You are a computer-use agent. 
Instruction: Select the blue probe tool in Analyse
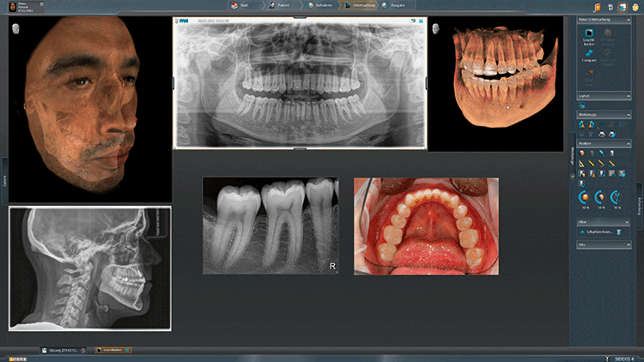click(601, 153)
